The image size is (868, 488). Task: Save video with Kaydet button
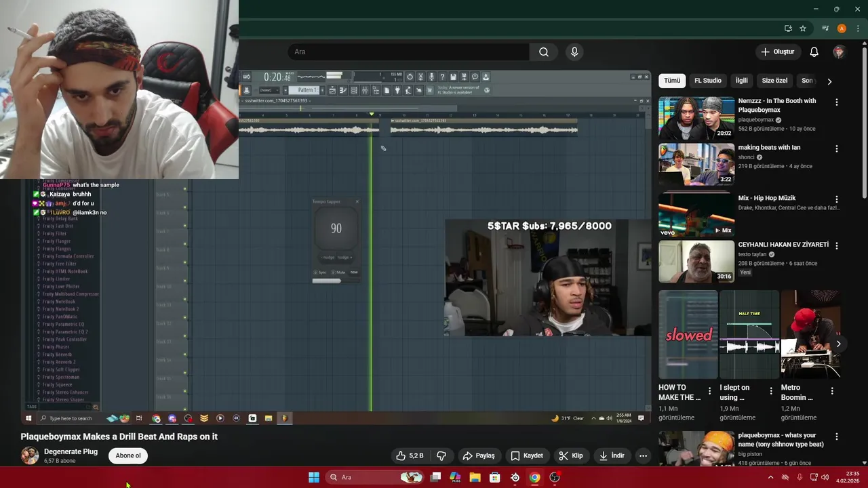[x=527, y=455]
